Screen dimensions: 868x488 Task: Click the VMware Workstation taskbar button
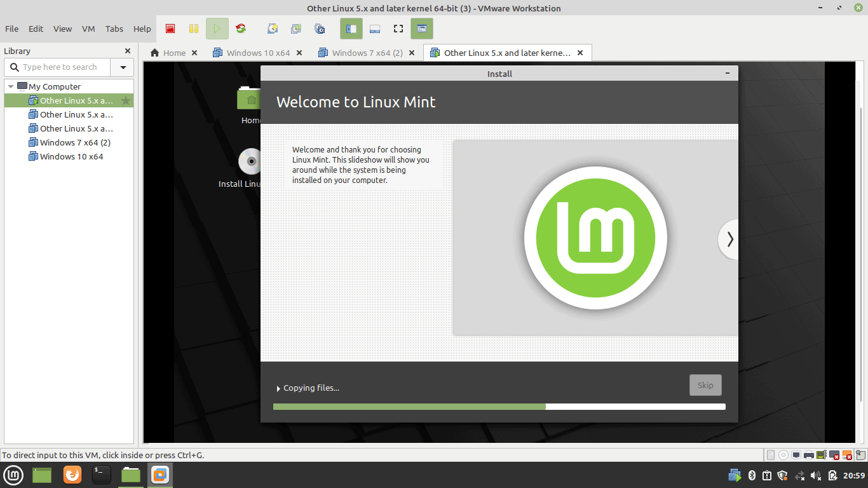(x=160, y=475)
